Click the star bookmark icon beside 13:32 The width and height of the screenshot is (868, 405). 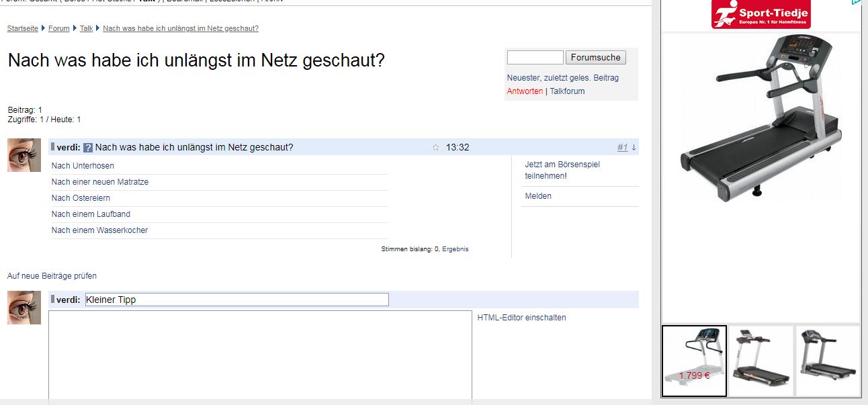[x=435, y=148]
